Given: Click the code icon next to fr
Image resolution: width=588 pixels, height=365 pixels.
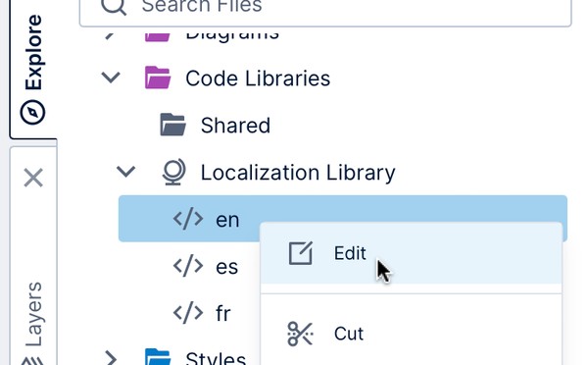Looking at the screenshot, I should point(188,312).
